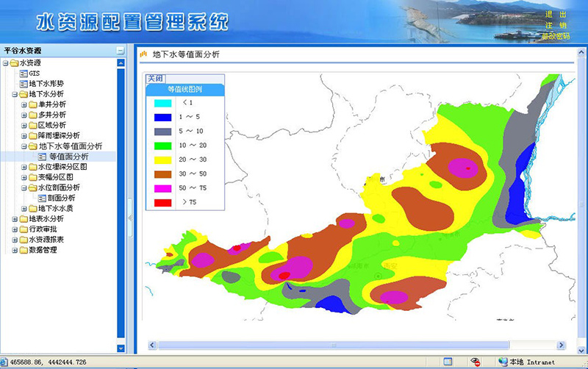Image resolution: width=588 pixels, height=369 pixels.
Task: Close the 等值线图例 legend panel
Action: [x=155, y=78]
